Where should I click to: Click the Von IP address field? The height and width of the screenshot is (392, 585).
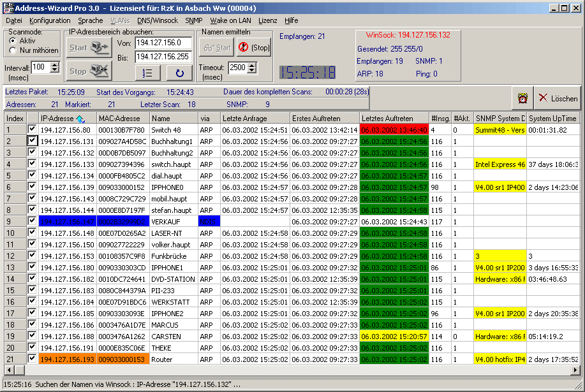(163, 43)
